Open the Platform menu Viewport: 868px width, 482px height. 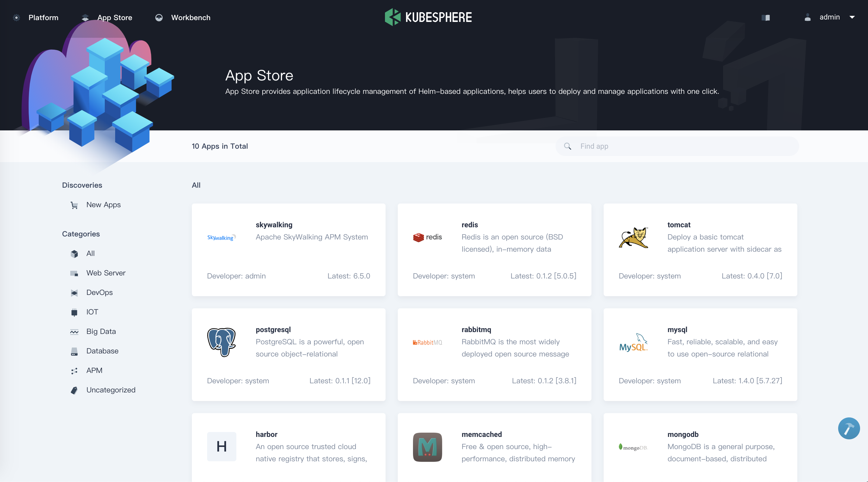43,18
